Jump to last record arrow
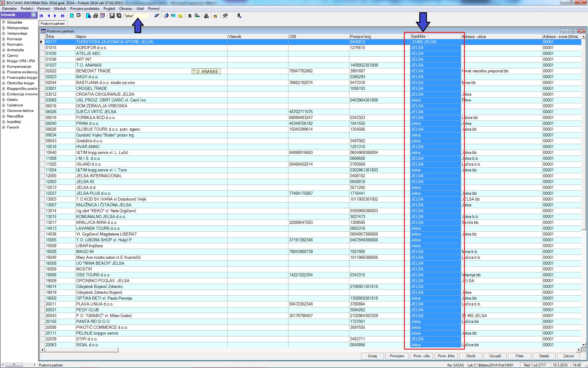This screenshot has width=588, height=368. (62, 16)
